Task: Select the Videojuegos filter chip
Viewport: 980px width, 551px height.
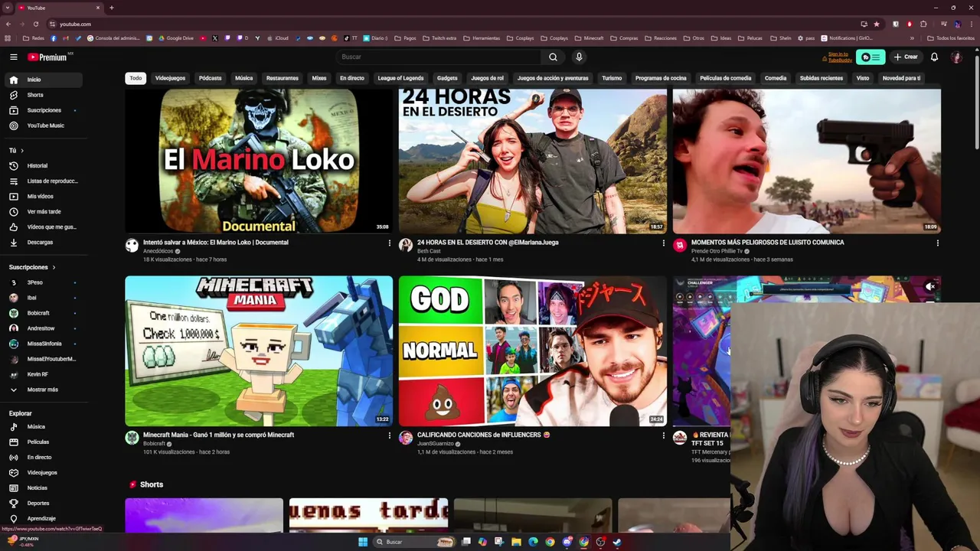Action: pyautogui.click(x=170, y=78)
